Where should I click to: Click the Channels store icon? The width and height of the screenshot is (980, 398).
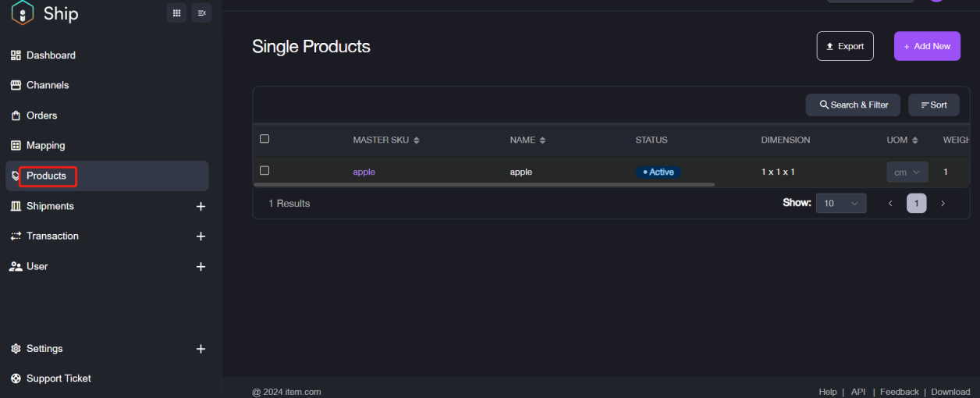coord(16,85)
